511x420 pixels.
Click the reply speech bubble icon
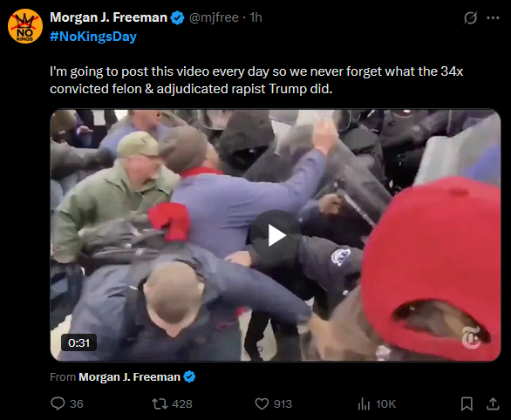tap(58, 403)
